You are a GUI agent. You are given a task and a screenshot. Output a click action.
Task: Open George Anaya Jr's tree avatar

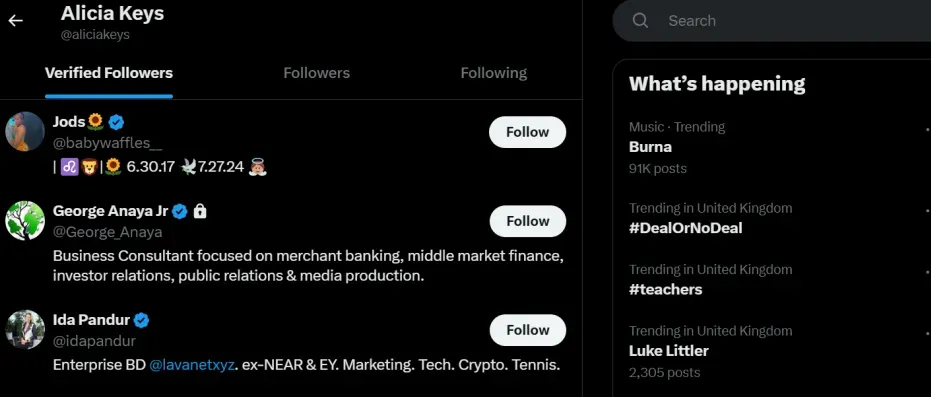click(25, 221)
